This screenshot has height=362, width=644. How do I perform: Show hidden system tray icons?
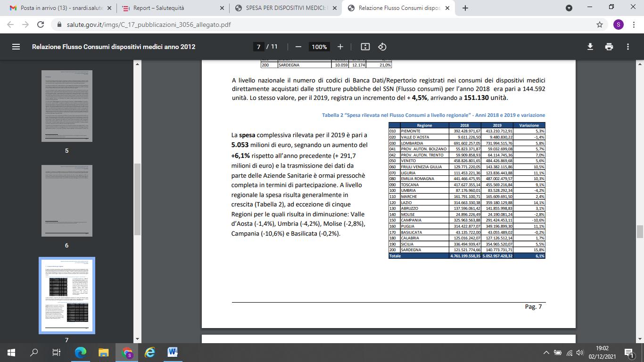point(546,352)
